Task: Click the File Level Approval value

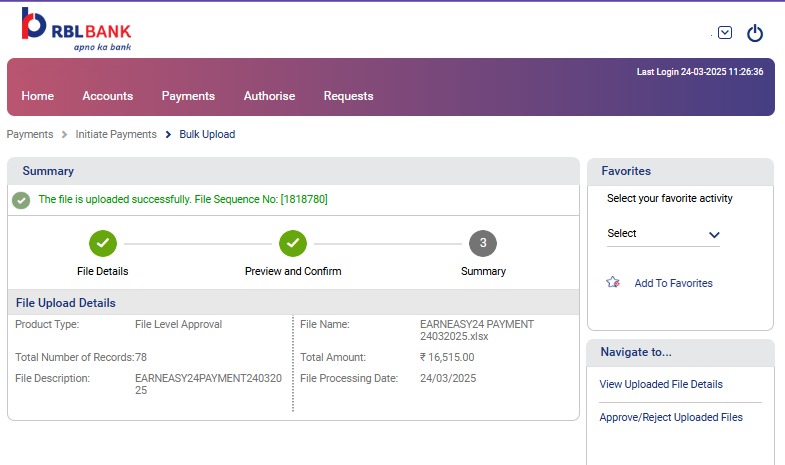Action: point(178,324)
